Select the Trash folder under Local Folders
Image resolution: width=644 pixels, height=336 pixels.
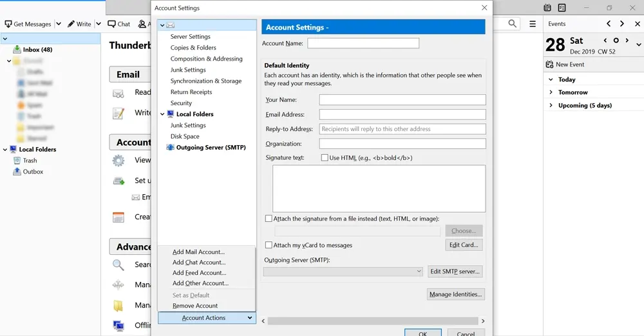point(30,161)
